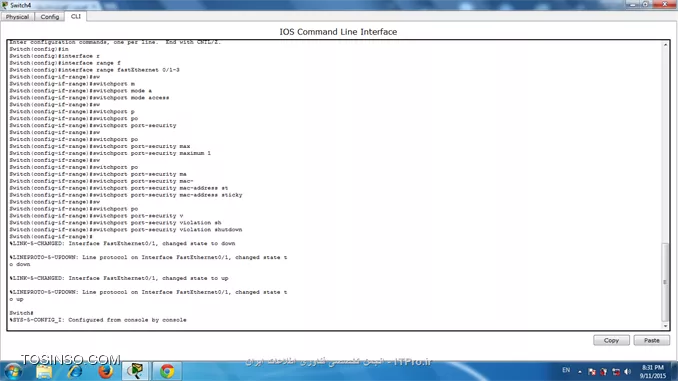Click the Action Center flag icon

tap(592, 371)
